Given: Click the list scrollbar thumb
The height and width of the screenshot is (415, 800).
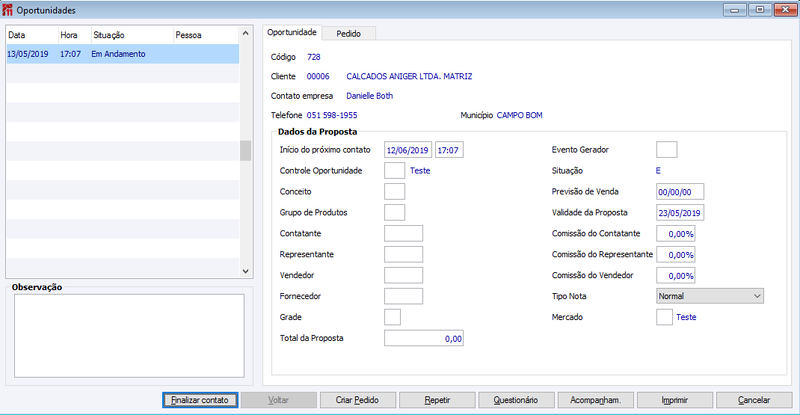Looking at the screenshot, I should (245, 151).
